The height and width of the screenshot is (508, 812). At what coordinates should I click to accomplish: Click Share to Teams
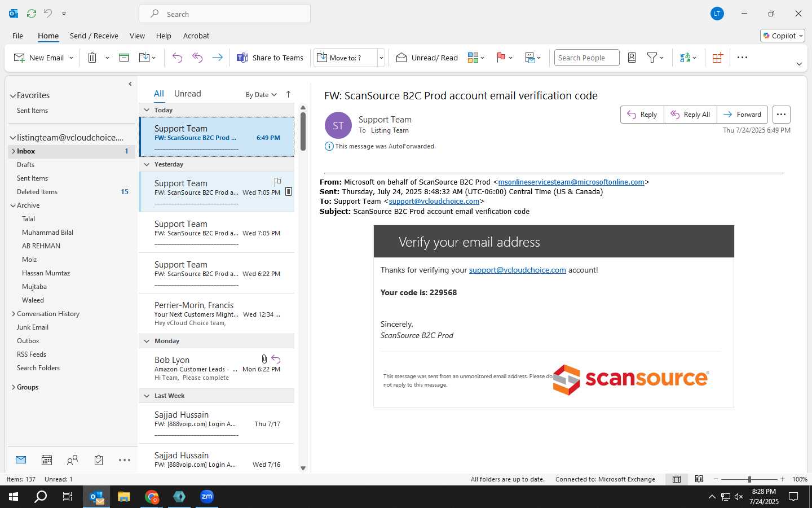[x=270, y=58]
